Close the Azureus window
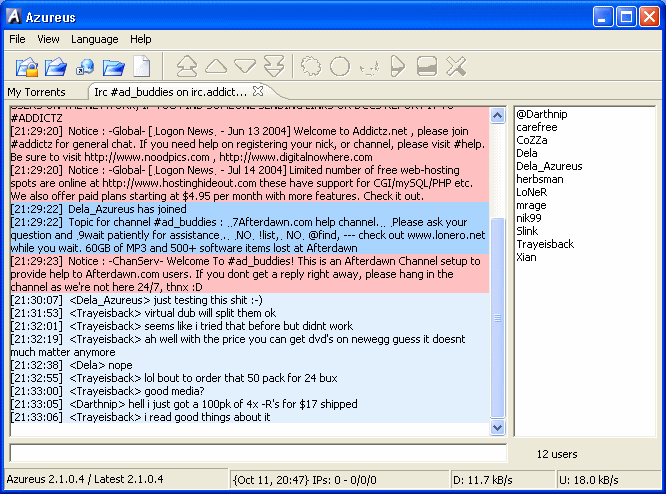666x494 pixels. click(649, 17)
